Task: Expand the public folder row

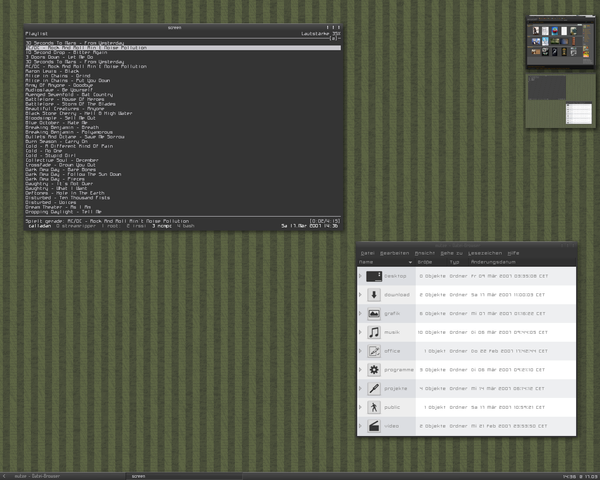Action: click(x=360, y=407)
